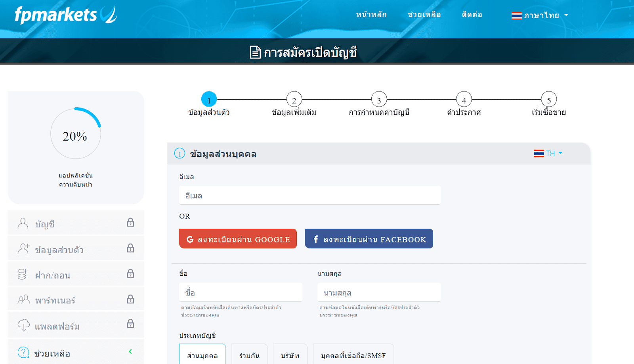Open ติดต่อ in top navigation

click(x=472, y=15)
